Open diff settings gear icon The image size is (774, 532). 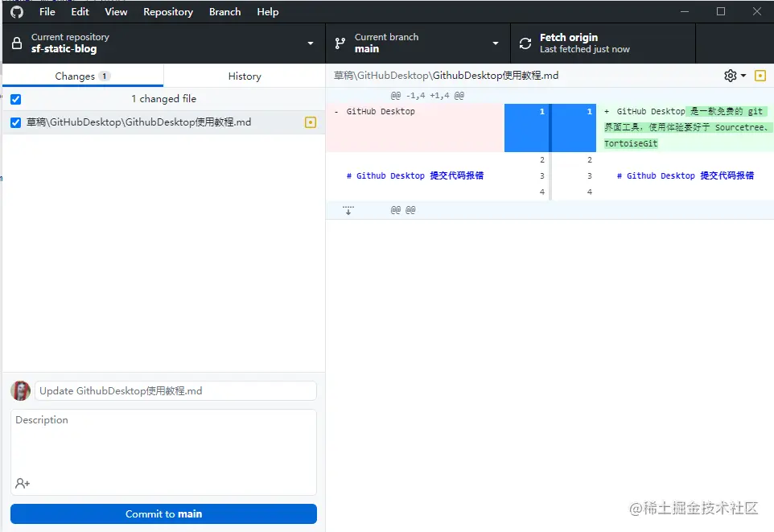tap(730, 76)
